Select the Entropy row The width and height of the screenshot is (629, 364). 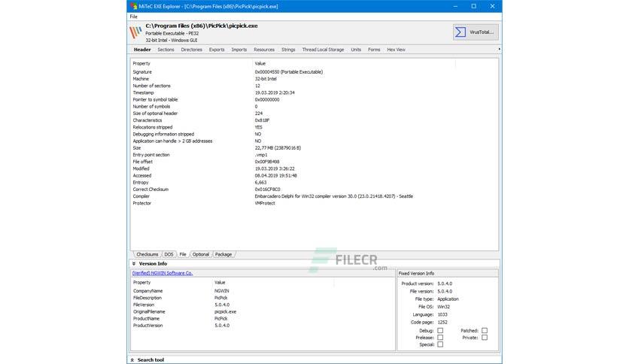pyautogui.click(x=314, y=183)
